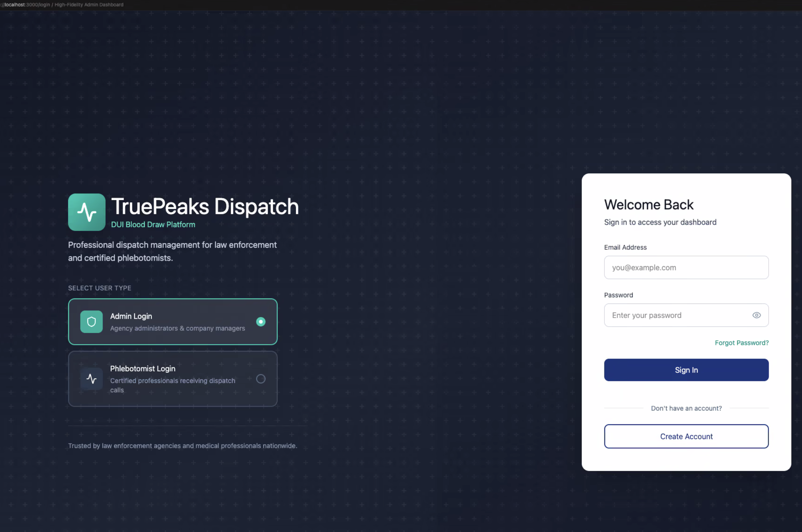The height and width of the screenshot is (532, 802).
Task: Select the Admin Login radio button
Action: (261, 321)
